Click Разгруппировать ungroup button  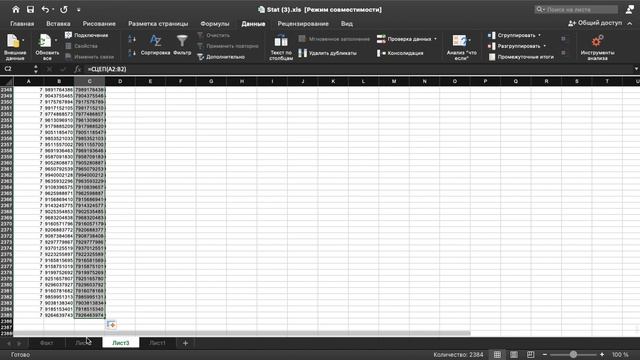(x=514, y=46)
